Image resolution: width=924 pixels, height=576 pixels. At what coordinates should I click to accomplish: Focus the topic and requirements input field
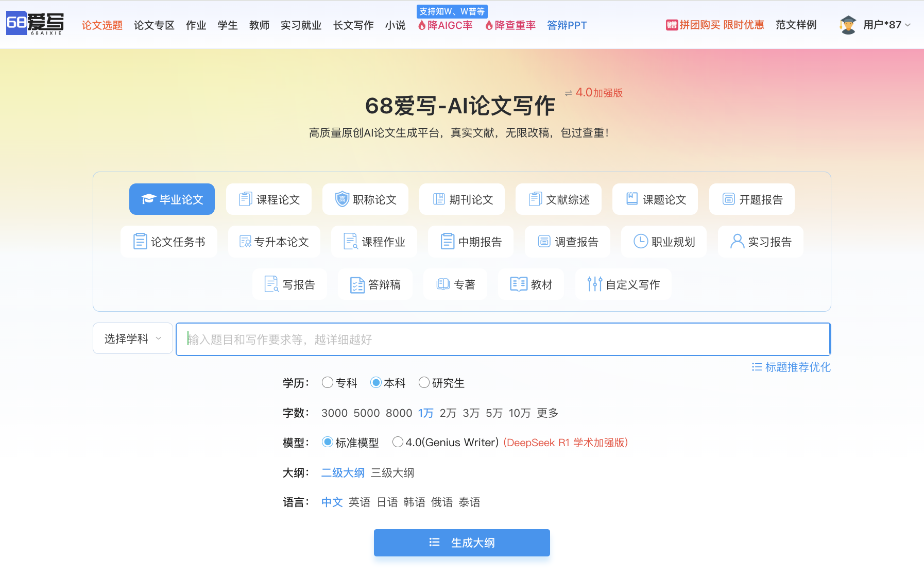503,340
